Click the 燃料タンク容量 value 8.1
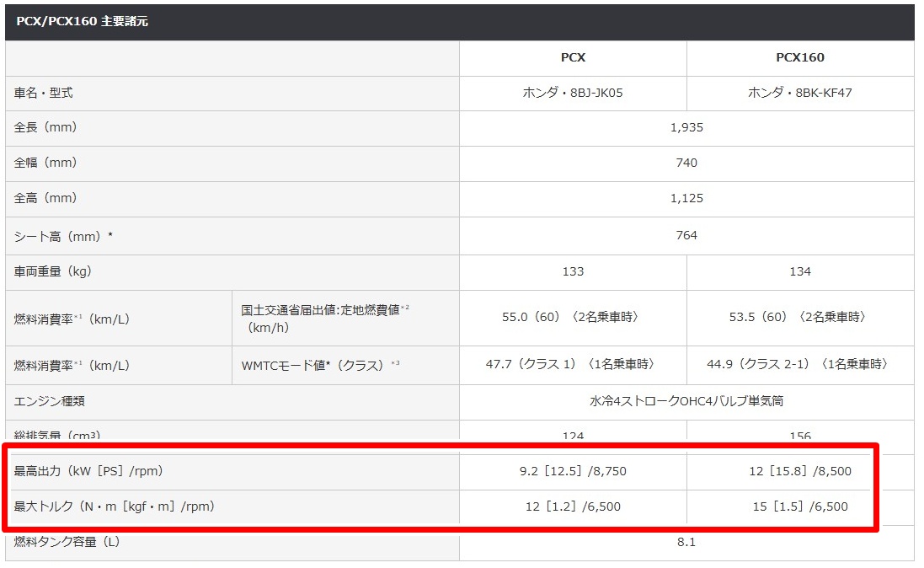924x568 pixels. pyautogui.click(x=686, y=542)
